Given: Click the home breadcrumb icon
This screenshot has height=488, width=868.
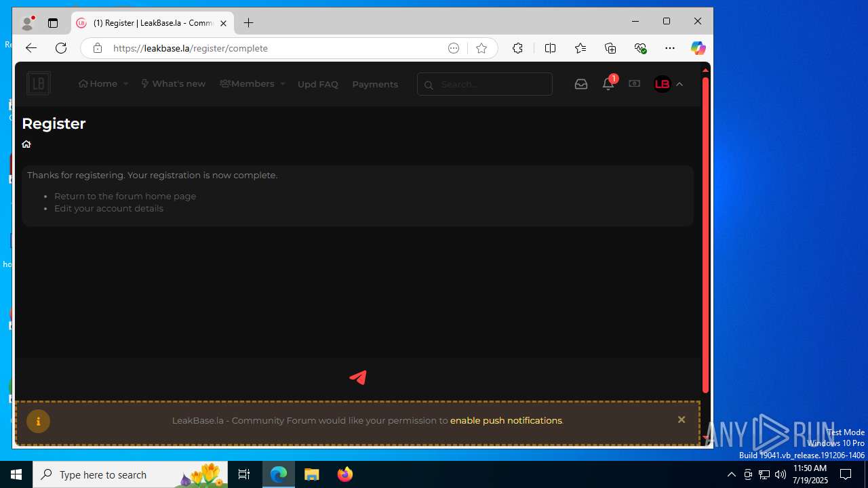Looking at the screenshot, I should 26,144.
